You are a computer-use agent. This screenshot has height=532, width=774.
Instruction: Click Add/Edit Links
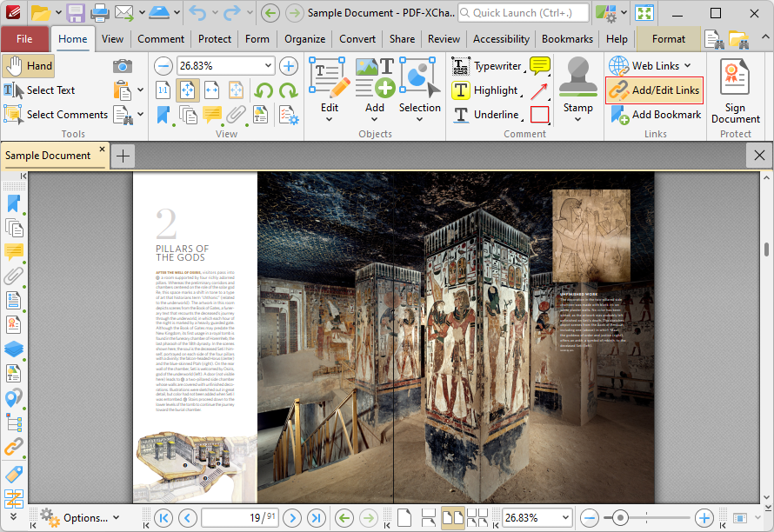[x=655, y=90]
